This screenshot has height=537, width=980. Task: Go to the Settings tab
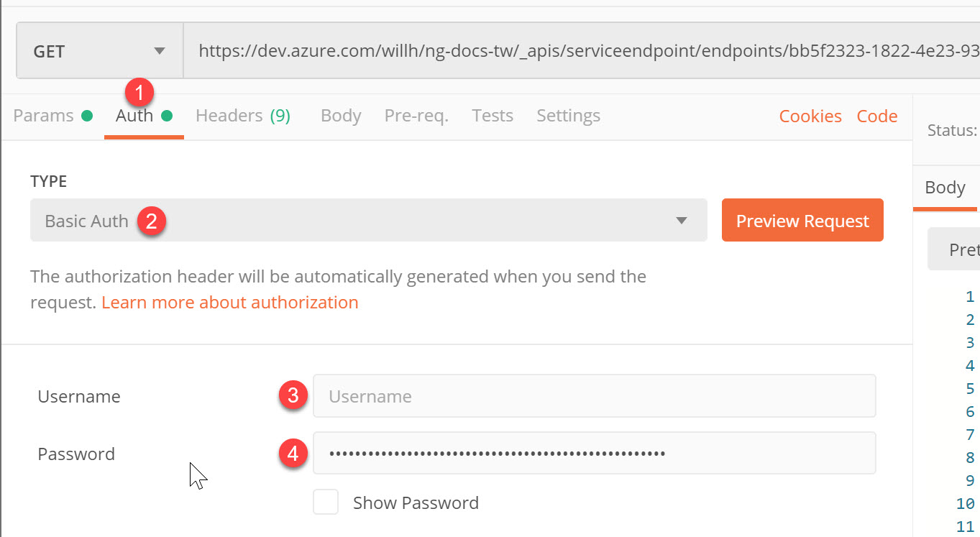coord(568,116)
